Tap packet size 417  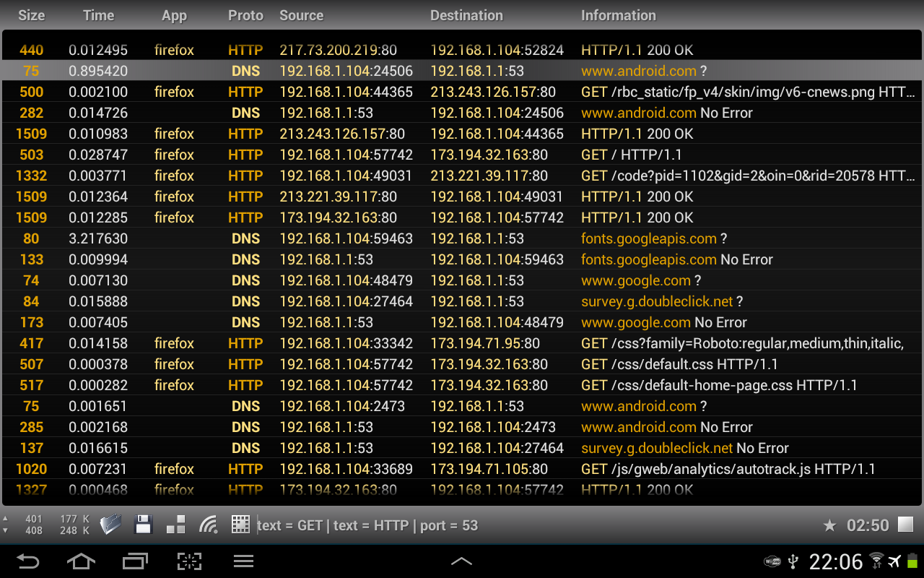tap(31, 343)
